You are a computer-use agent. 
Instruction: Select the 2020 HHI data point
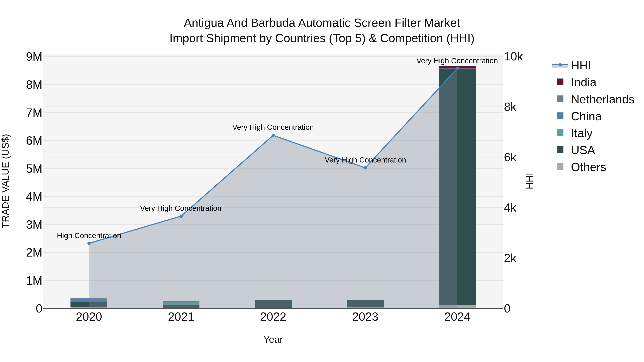(x=89, y=243)
